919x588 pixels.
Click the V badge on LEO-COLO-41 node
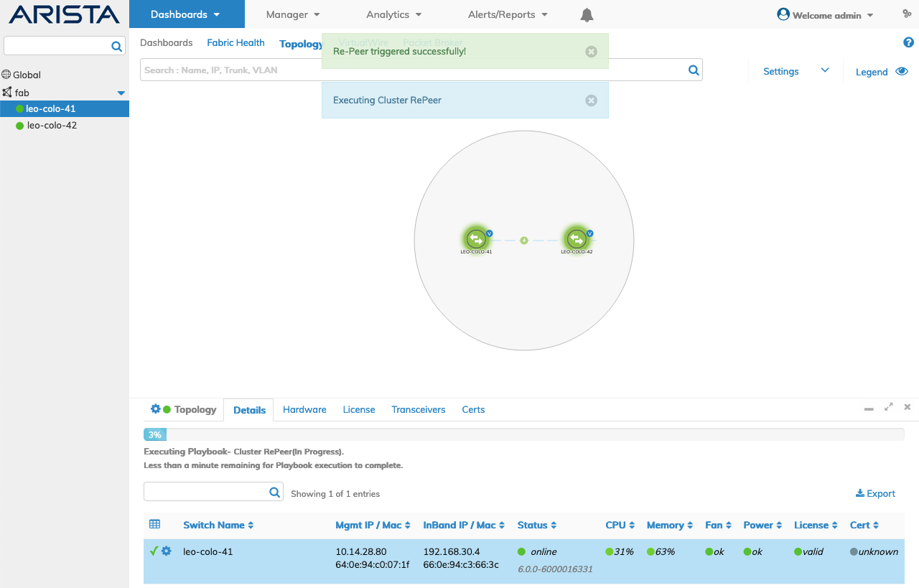489,233
